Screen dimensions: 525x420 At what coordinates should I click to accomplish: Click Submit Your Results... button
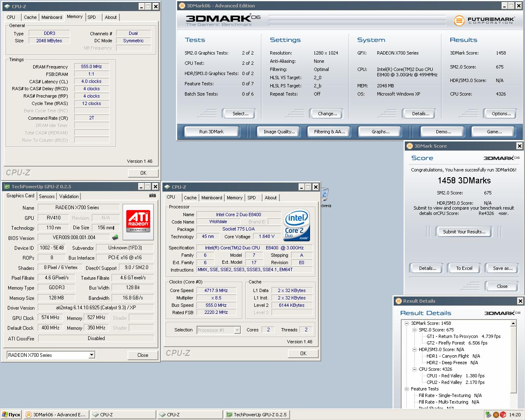464,232
